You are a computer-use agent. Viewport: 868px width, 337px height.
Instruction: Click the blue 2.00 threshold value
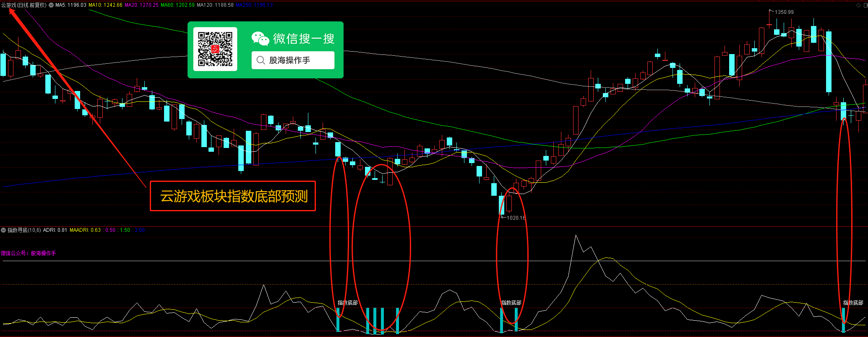click(139, 230)
